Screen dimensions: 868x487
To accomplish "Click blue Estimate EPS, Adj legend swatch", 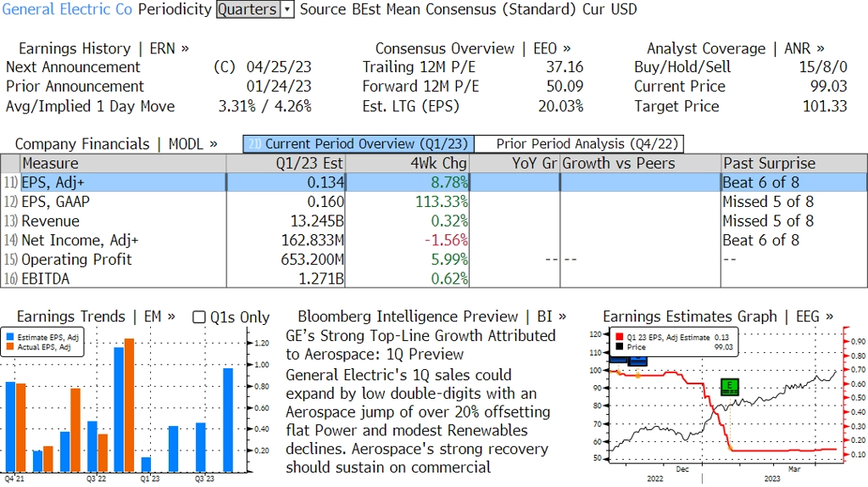I will tap(10, 338).
